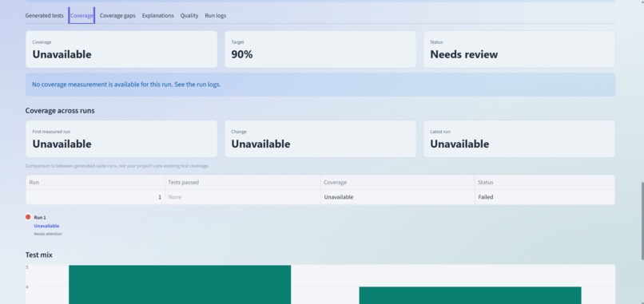Click the Status column header in table

(545, 182)
